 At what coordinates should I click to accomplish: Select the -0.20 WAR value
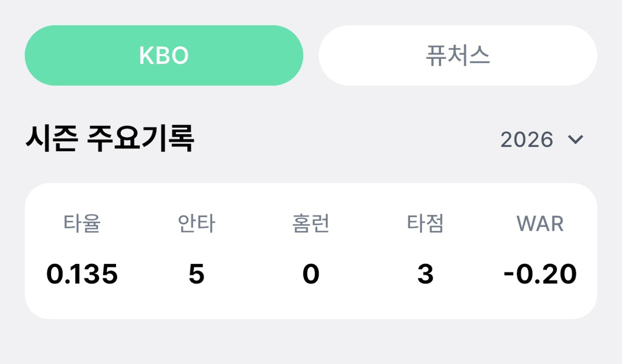point(540,274)
